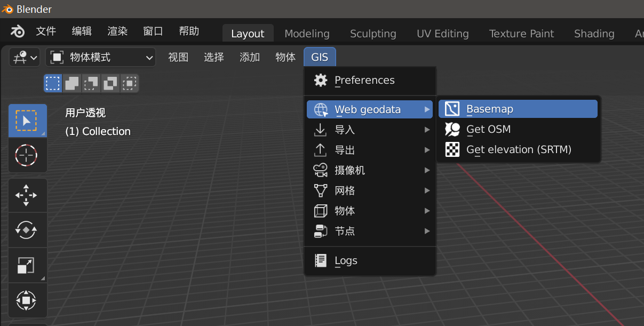Activate the Scale tool

[x=27, y=265]
